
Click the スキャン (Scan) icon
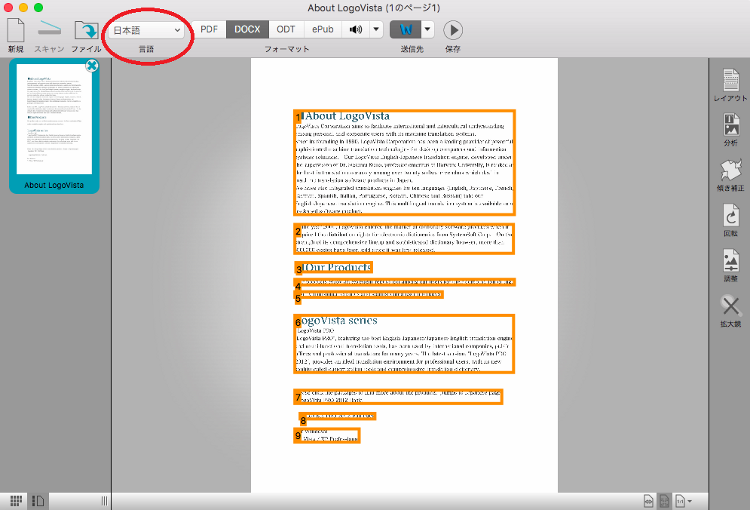pyautogui.click(x=49, y=29)
